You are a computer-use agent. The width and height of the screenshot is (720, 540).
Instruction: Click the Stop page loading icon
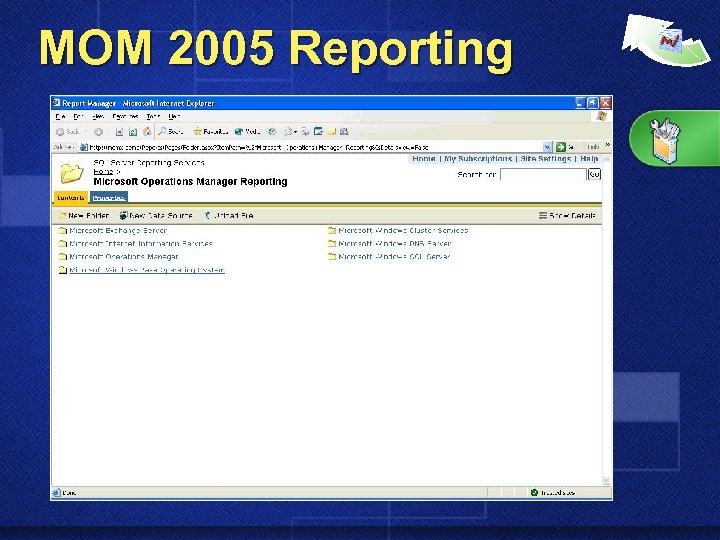click(x=119, y=132)
